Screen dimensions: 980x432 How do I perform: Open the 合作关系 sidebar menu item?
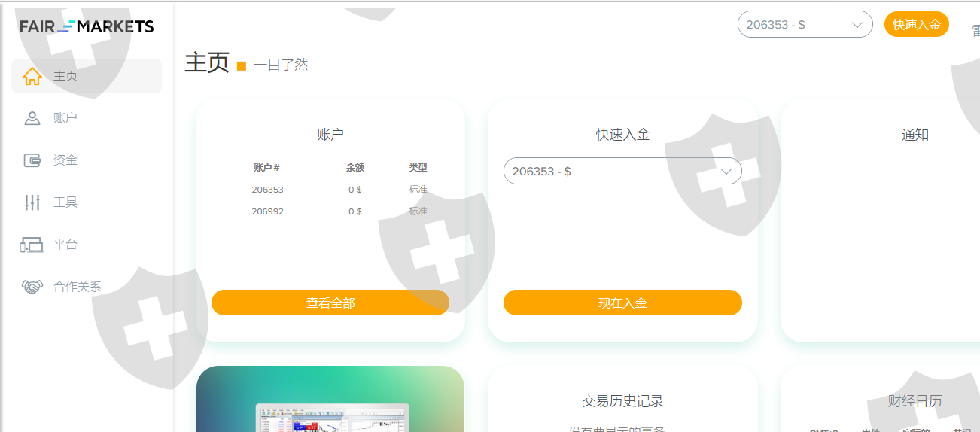(x=87, y=287)
